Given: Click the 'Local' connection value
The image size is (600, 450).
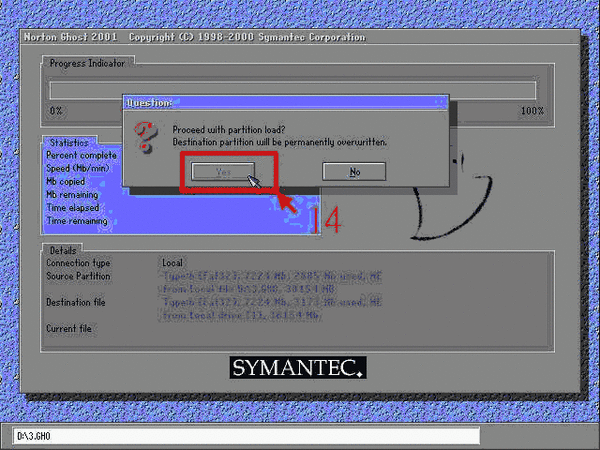Looking at the screenshot, I should point(172,263).
